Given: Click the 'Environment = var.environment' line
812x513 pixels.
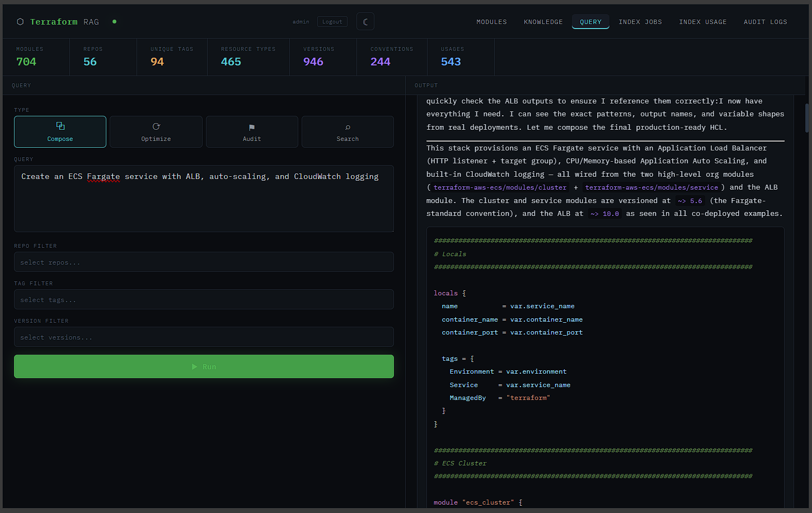Looking at the screenshot, I should point(508,371).
